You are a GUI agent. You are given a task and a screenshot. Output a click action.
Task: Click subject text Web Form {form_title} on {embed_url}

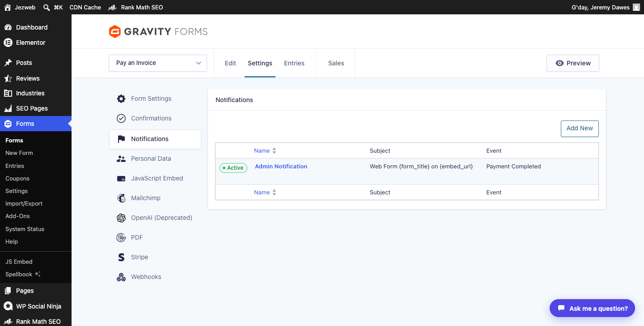click(x=421, y=166)
